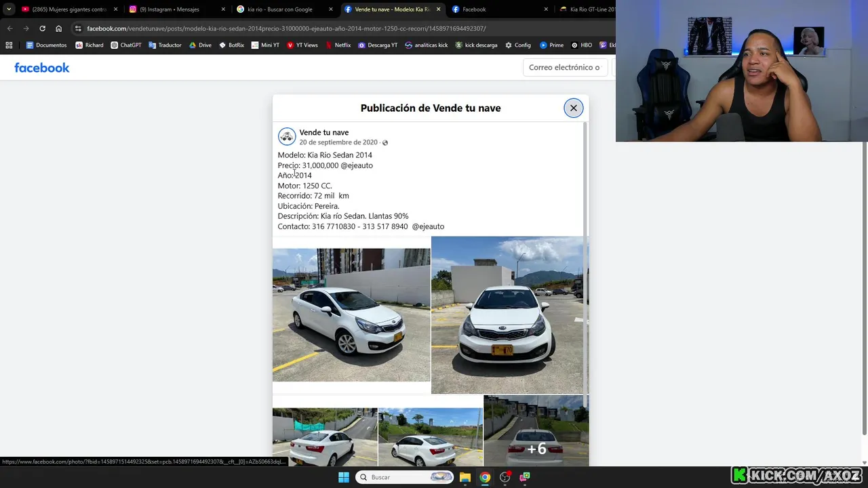Open the kick descarga bookmark
Screen dimensions: 868x488
point(476,45)
